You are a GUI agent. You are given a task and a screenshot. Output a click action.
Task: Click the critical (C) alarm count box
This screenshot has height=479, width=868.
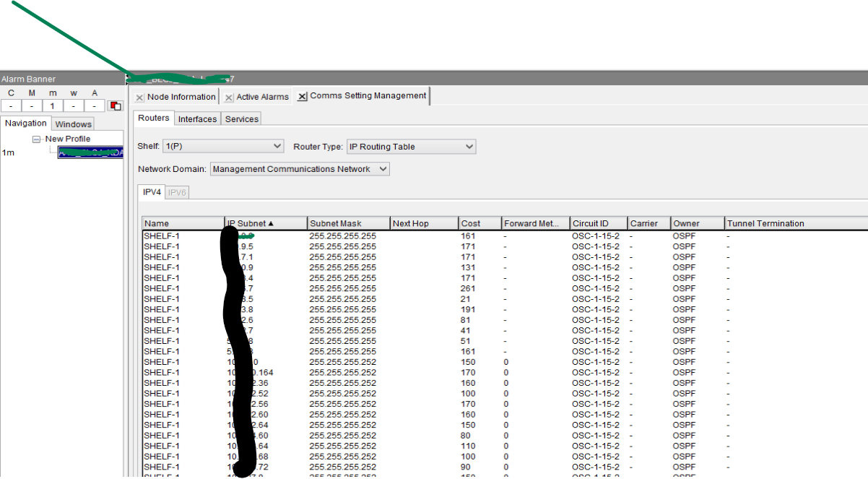coord(11,105)
